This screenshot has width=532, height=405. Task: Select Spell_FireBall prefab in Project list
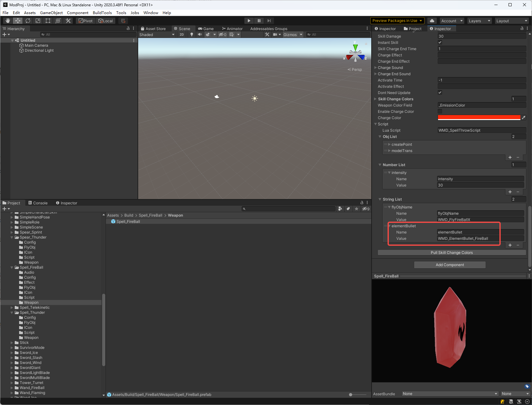238,221
